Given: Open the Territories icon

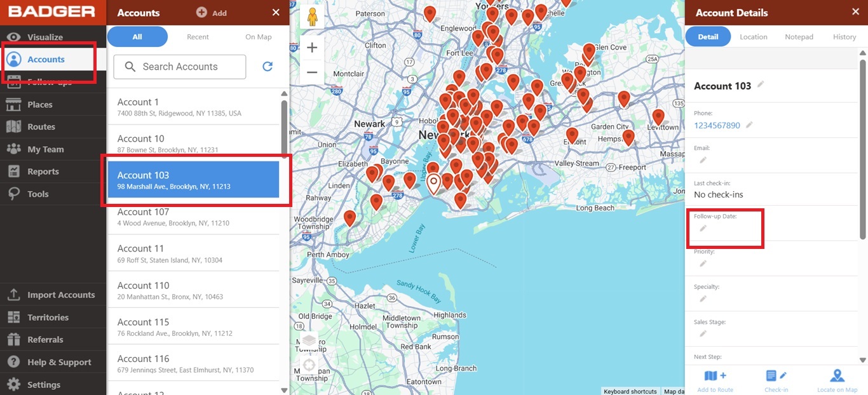Looking at the screenshot, I should [14, 318].
